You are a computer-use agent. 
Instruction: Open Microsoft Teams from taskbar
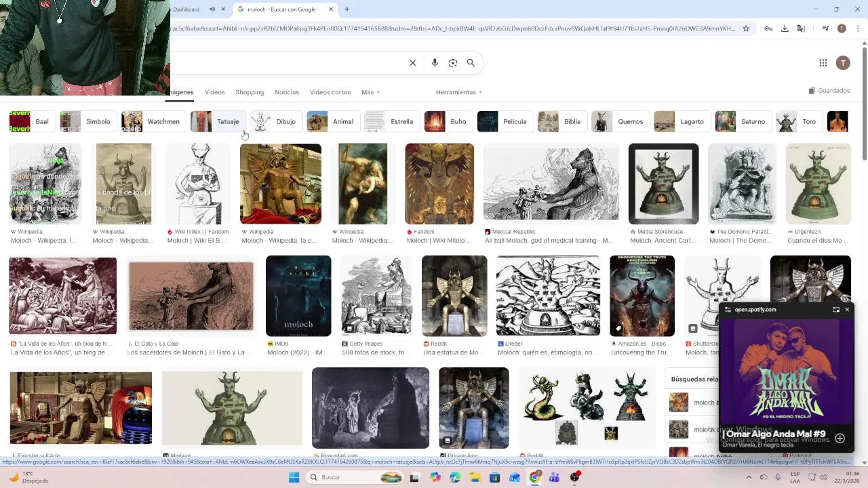click(x=555, y=478)
